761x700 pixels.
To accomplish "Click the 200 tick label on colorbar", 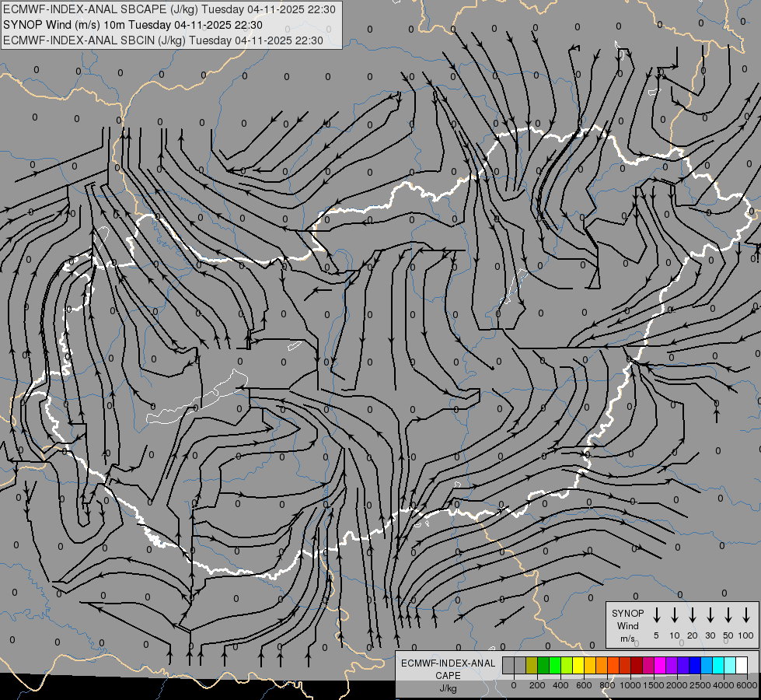I will [x=537, y=685].
